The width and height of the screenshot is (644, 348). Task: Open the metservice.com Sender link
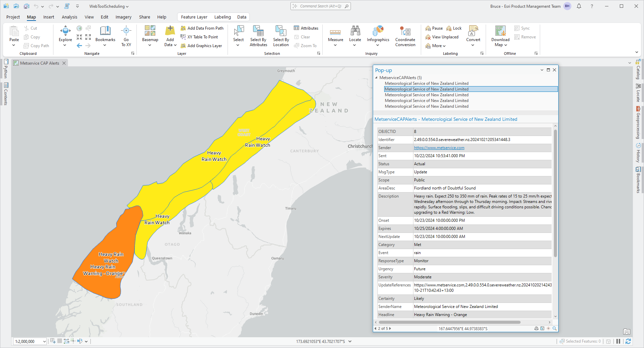pyautogui.click(x=439, y=148)
